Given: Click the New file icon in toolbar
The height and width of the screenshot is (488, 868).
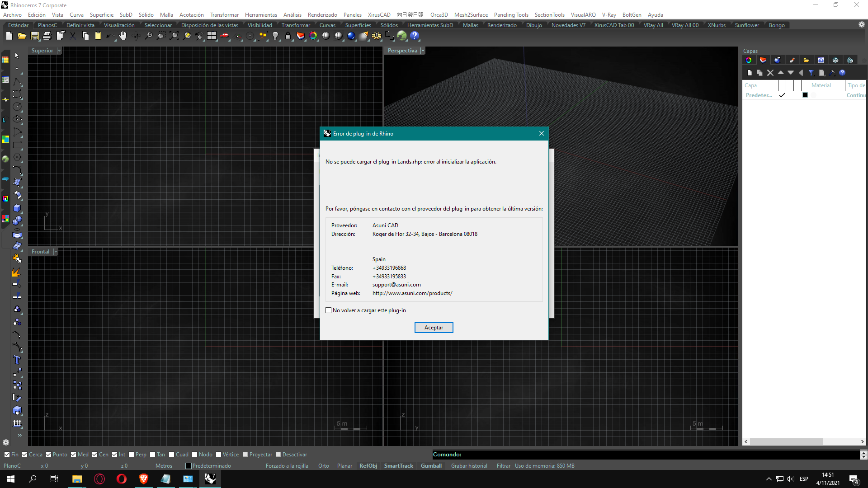Looking at the screenshot, I should [9, 36].
